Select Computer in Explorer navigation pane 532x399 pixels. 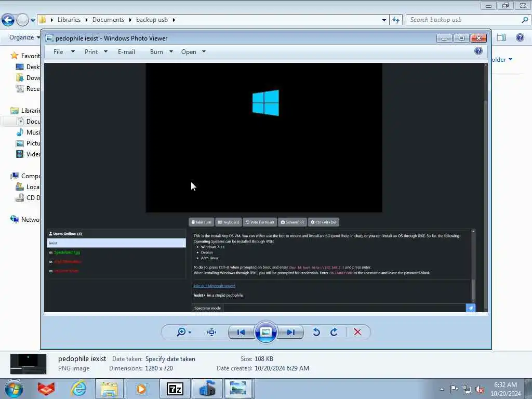25,176
